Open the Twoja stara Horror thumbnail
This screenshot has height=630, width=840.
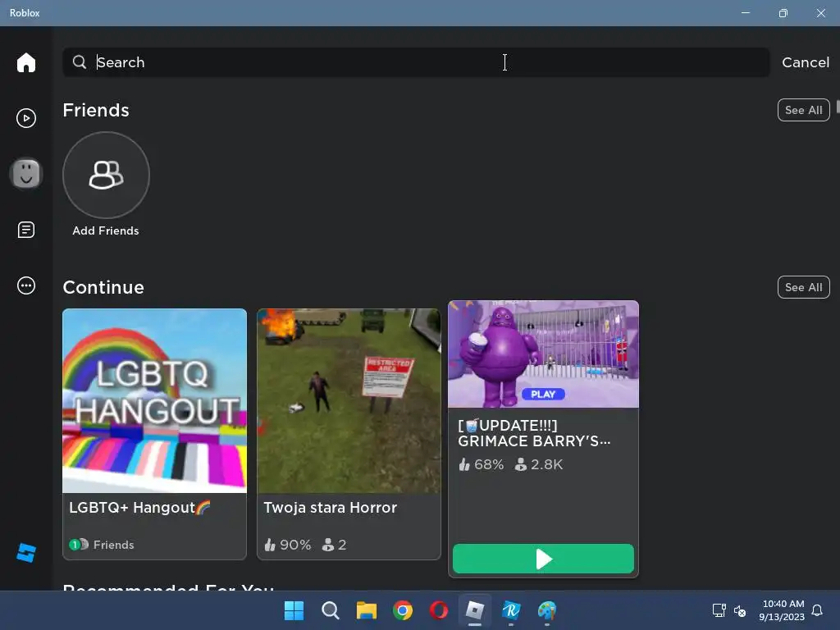click(349, 400)
